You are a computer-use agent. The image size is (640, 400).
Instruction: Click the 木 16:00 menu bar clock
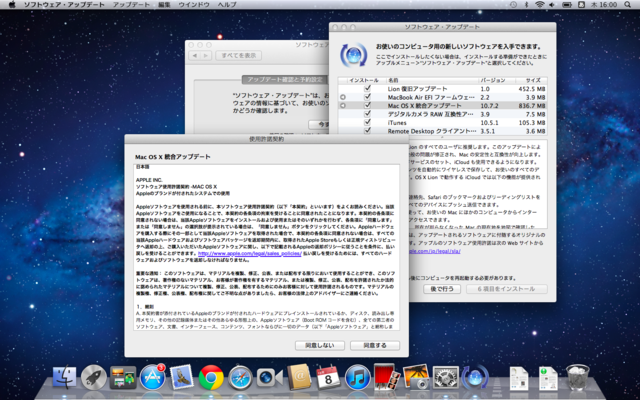(x=604, y=4)
